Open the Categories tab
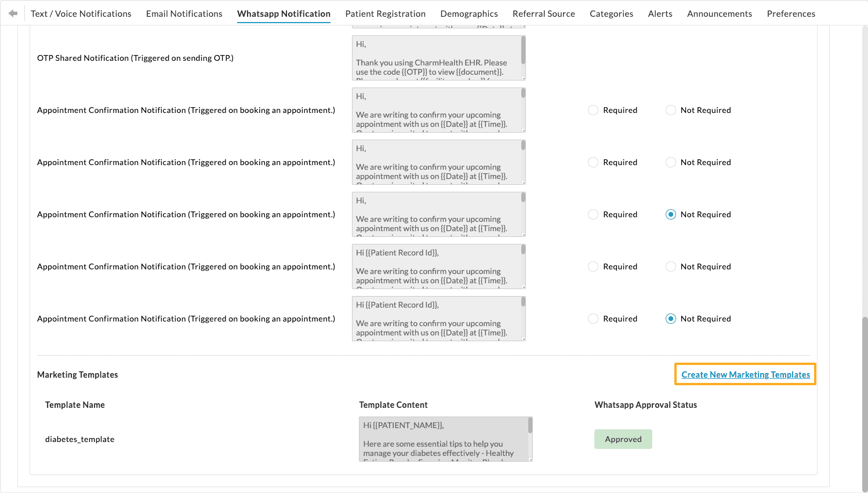This screenshot has height=493, width=868. click(x=611, y=13)
